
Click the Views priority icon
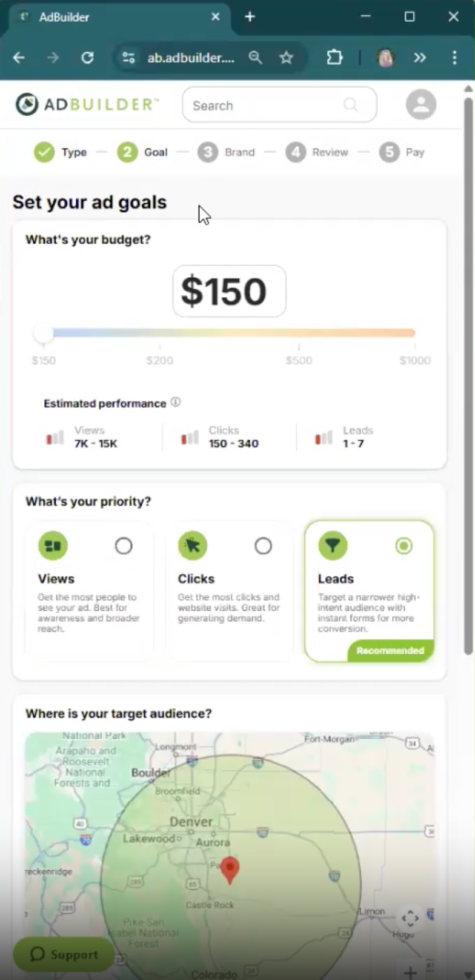[x=53, y=545]
